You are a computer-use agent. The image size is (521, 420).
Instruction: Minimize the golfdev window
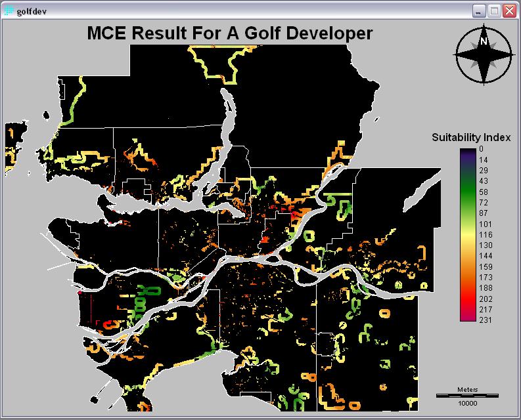pyautogui.click(x=479, y=11)
